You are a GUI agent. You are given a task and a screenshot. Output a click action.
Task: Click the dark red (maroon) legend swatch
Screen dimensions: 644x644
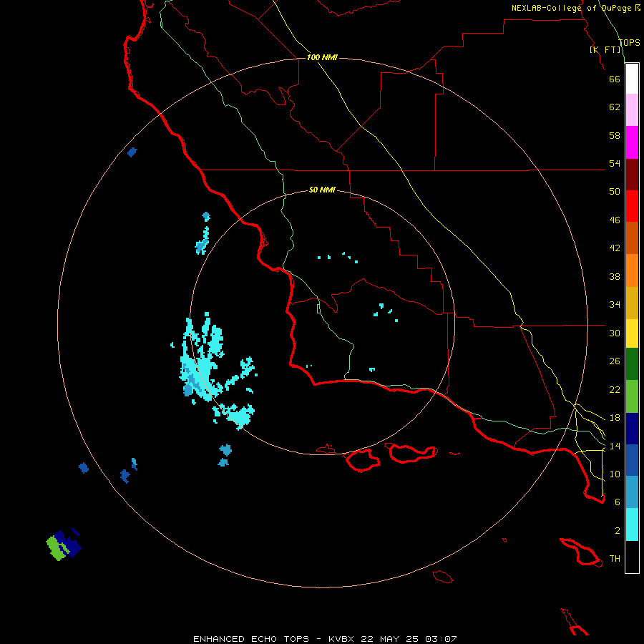click(x=632, y=175)
